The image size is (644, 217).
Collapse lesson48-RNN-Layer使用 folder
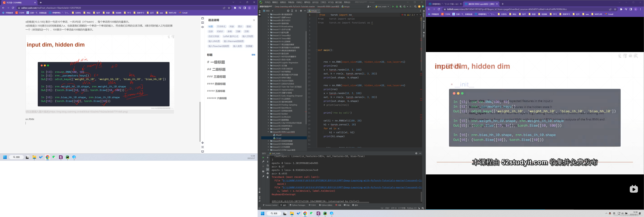tap(268, 132)
